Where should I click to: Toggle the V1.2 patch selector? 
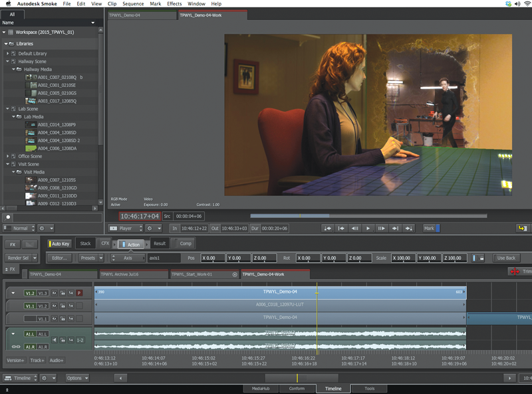(30, 293)
